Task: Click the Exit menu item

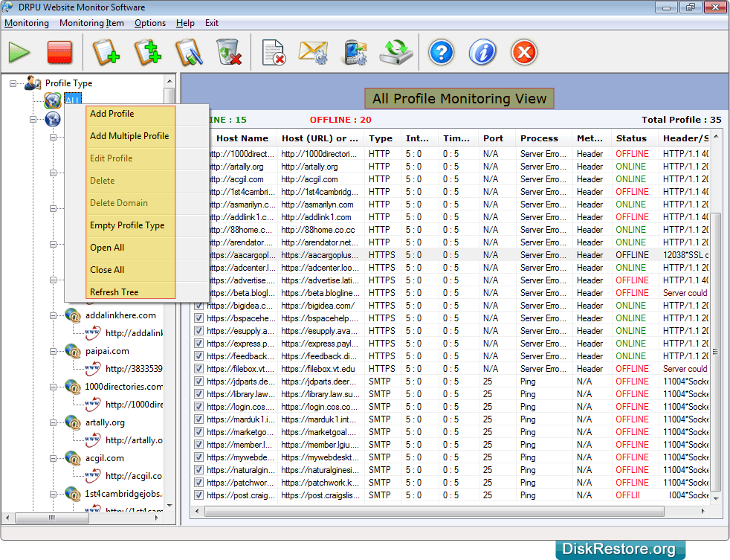Action: (x=212, y=23)
